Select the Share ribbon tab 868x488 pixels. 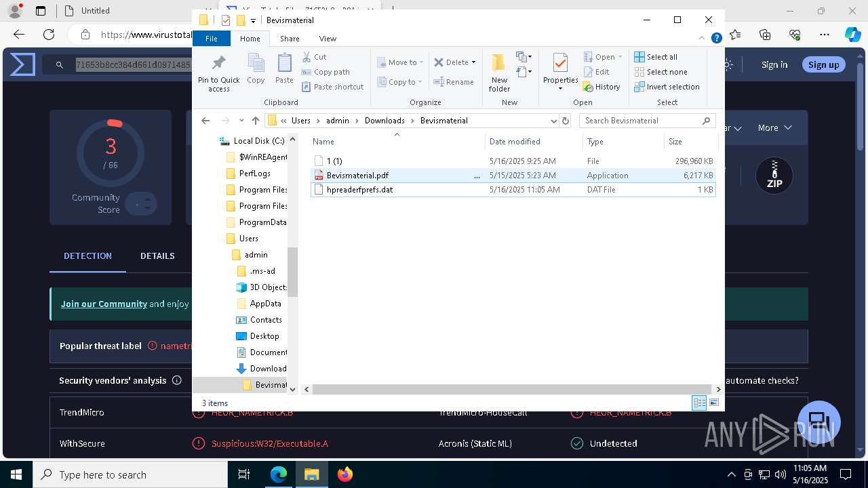coord(290,39)
